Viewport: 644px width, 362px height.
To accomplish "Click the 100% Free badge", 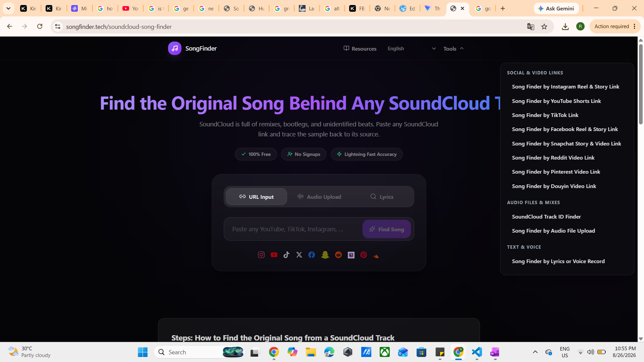I will 256,154.
